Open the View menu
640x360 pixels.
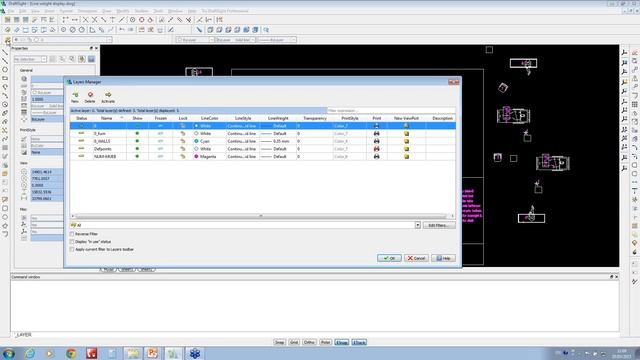pyautogui.click(x=36, y=11)
